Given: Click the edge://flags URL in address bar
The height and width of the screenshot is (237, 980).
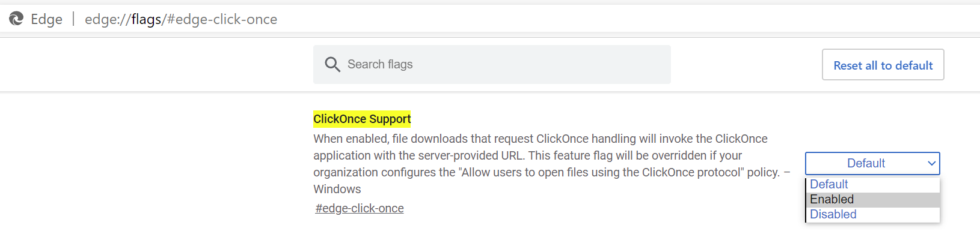Looking at the screenshot, I should pos(181,19).
